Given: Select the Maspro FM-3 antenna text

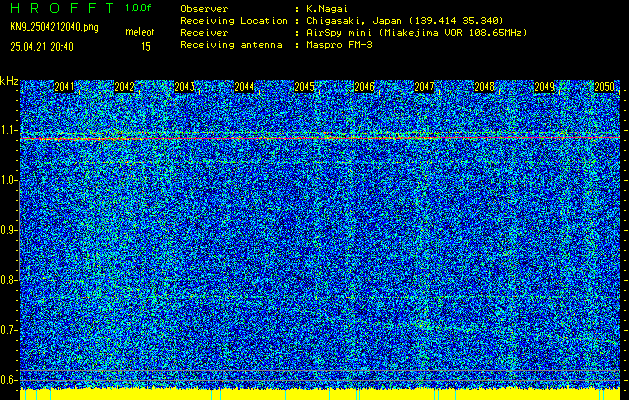Looking at the screenshot, I should [x=339, y=45].
